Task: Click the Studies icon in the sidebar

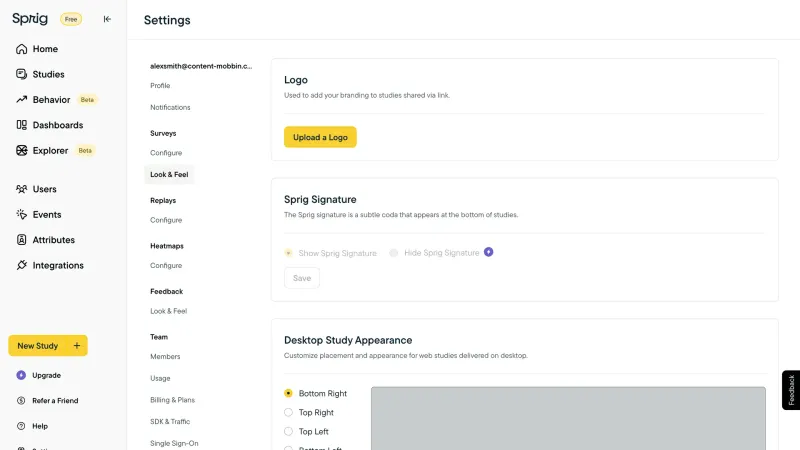Action: [21, 74]
